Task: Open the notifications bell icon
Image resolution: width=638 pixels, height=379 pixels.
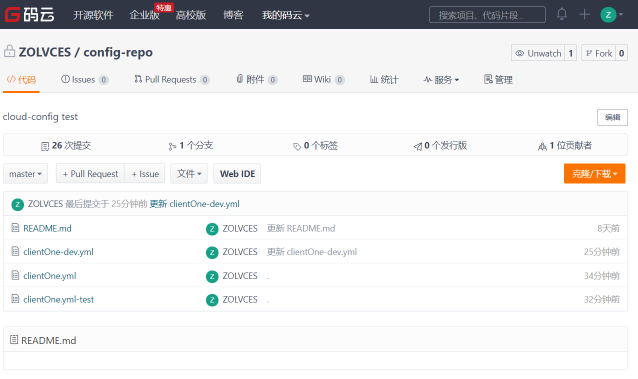Action: (562, 14)
